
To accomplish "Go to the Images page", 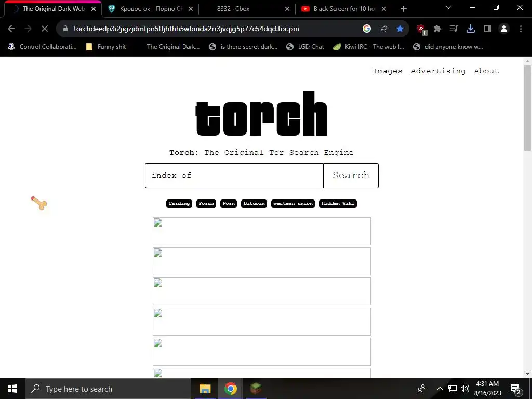I will (388, 71).
